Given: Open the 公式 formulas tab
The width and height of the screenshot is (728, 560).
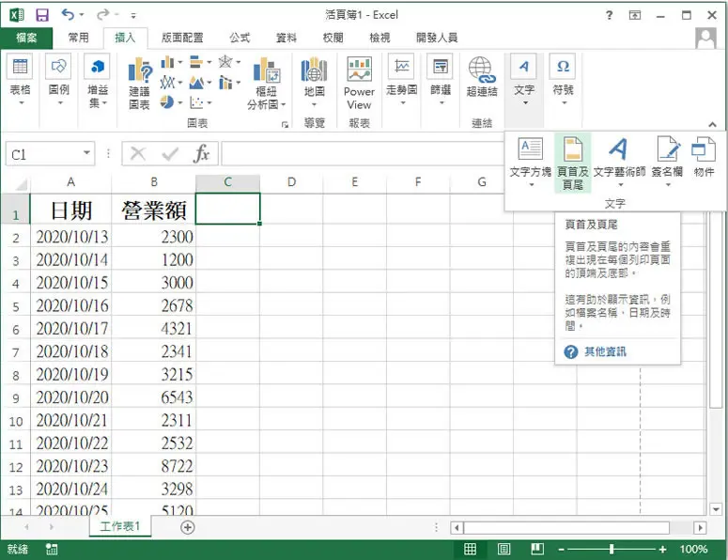Looking at the screenshot, I should (x=240, y=38).
